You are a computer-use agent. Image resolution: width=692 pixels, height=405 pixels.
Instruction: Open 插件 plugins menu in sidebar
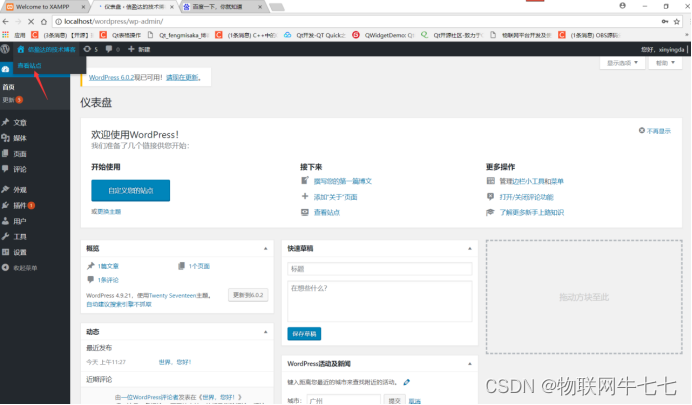(20, 205)
